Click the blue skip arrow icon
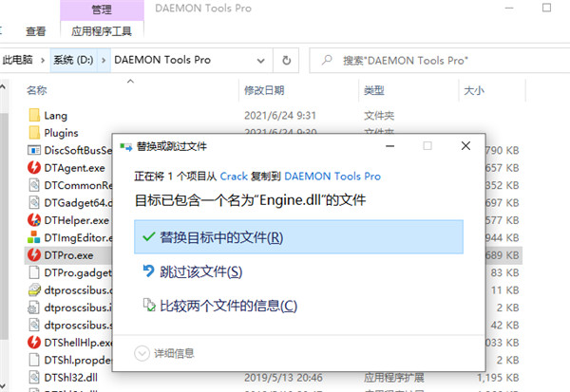The width and height of the screenshot is (570, 392). click(x=148, y=271)
